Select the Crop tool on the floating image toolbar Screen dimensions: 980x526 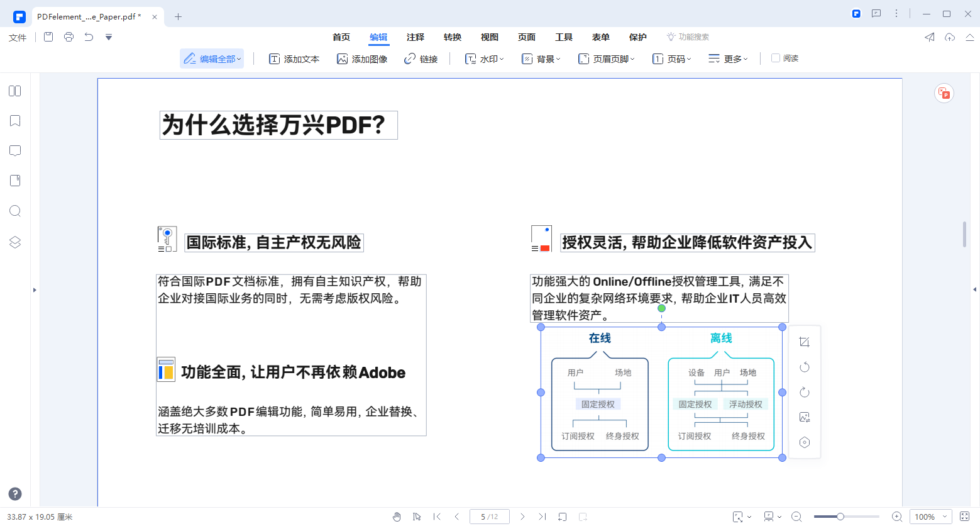point(805,342)
